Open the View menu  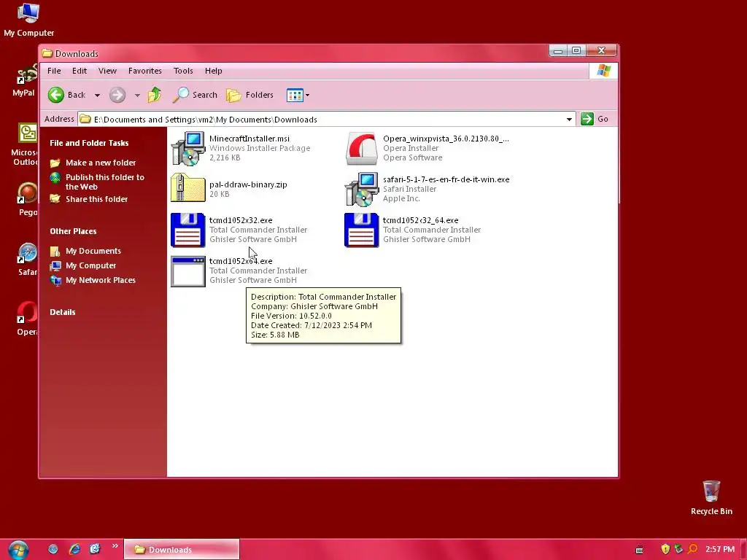click(107, 71)
